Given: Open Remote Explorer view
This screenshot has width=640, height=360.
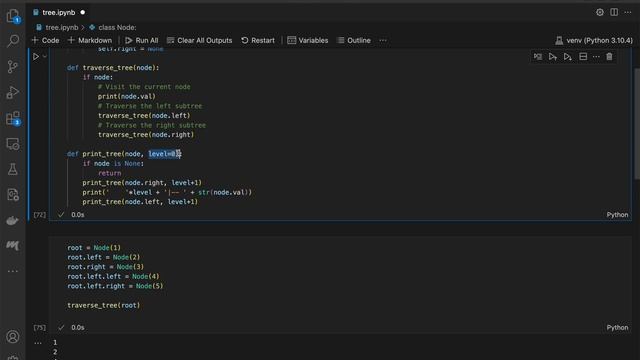Looking at the screenshot, I should coord(13,144).
